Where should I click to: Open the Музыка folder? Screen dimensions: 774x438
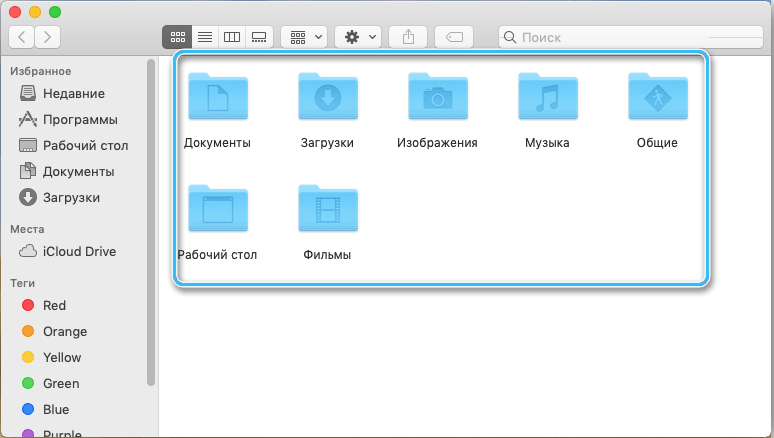point(547,97)
